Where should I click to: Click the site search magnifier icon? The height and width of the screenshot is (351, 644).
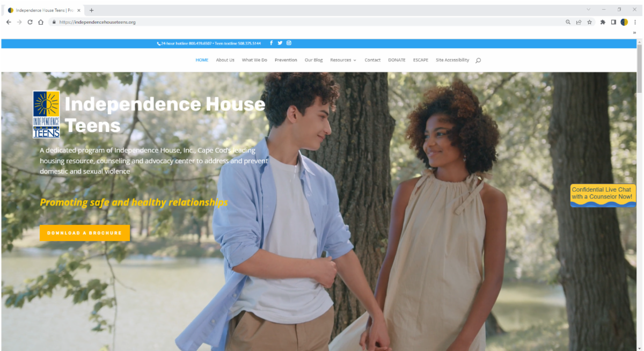(478, 60)
